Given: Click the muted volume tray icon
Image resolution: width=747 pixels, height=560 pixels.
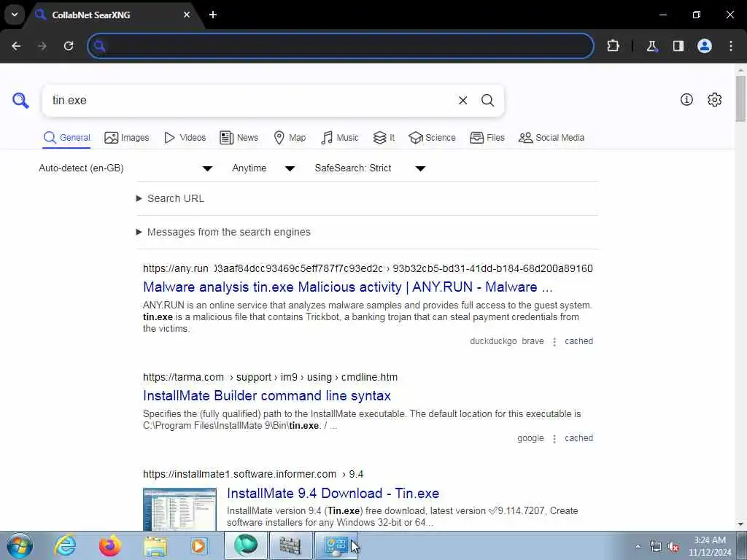Looking at the screenshot, I should click(673, 547).
